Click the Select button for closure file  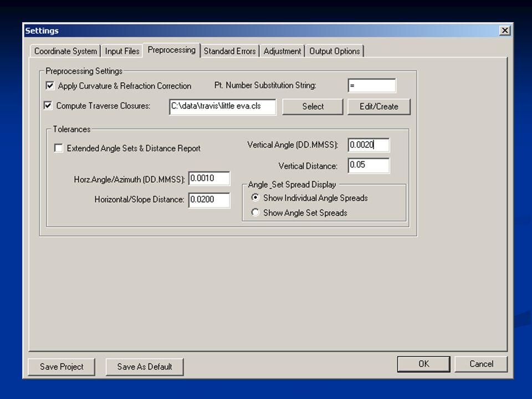313,106
